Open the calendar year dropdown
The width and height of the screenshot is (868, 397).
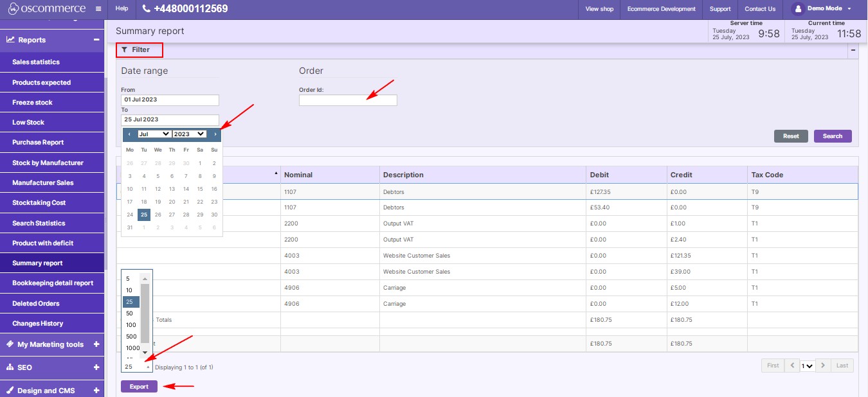tap(189, 134)
